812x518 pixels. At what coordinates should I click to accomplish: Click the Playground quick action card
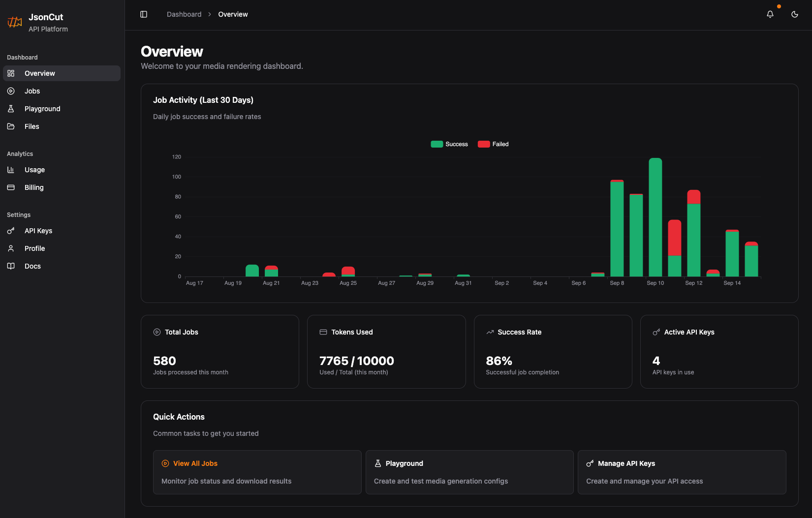tap(469, 472)
